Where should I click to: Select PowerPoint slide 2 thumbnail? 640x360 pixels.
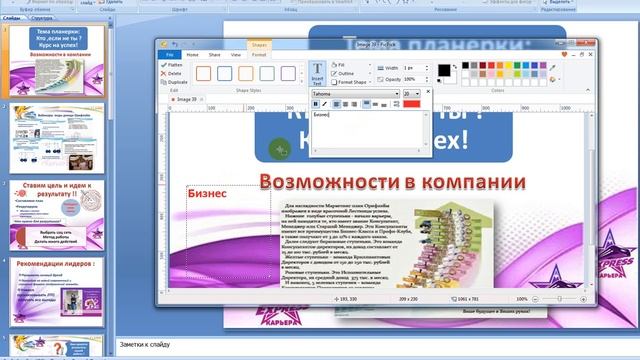tap(56, 139)
